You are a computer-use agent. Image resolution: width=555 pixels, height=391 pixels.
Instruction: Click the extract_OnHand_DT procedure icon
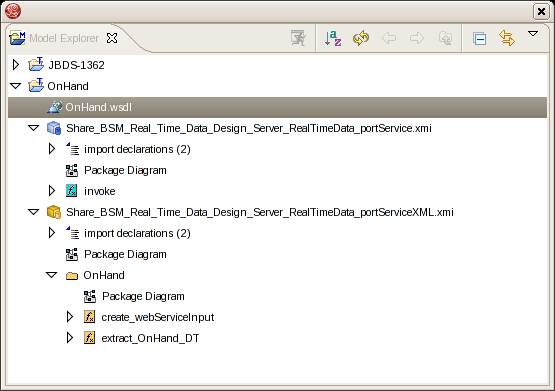coord(90,338)
